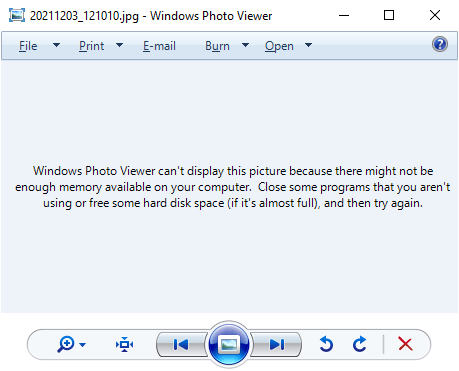The image size is (459, 371).
Task: Maximize the Windows Photo Viewer window
Action: 389,15
